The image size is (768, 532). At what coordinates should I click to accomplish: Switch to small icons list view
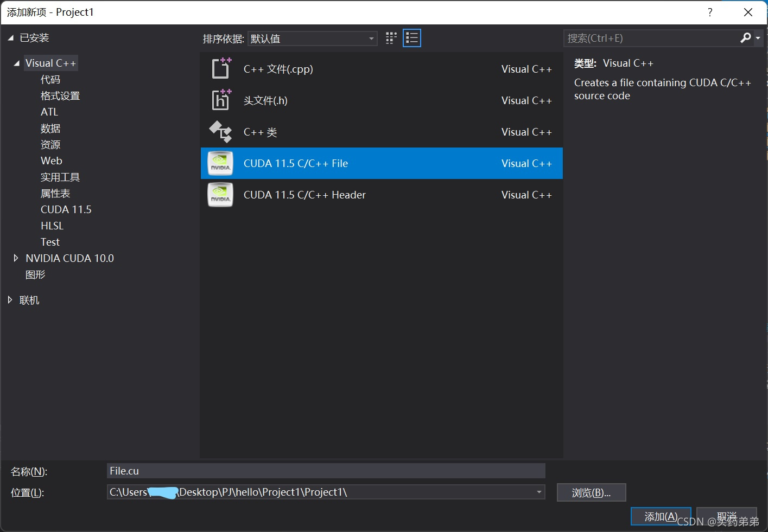412,38
